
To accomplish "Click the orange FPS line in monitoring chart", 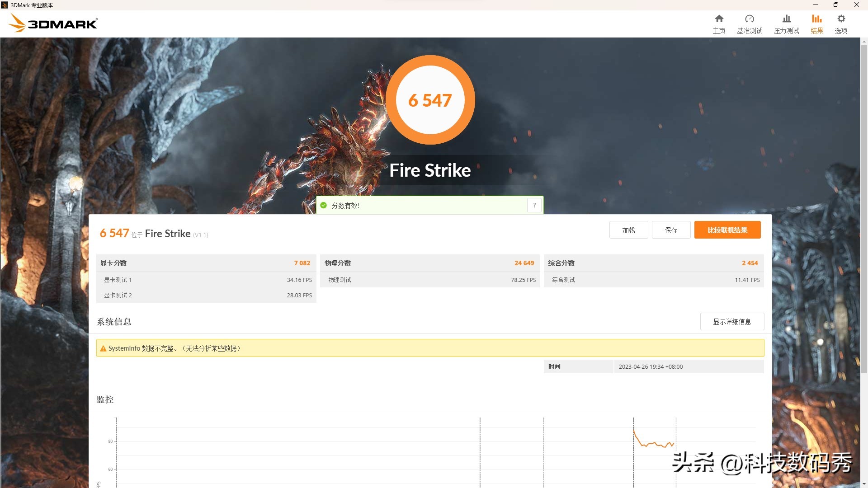I will tap(651, 444).
